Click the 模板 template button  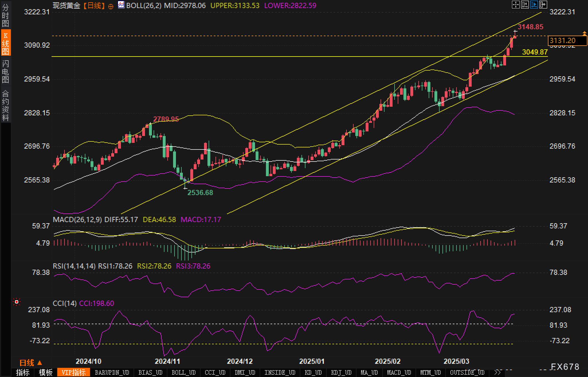(46, 372)
